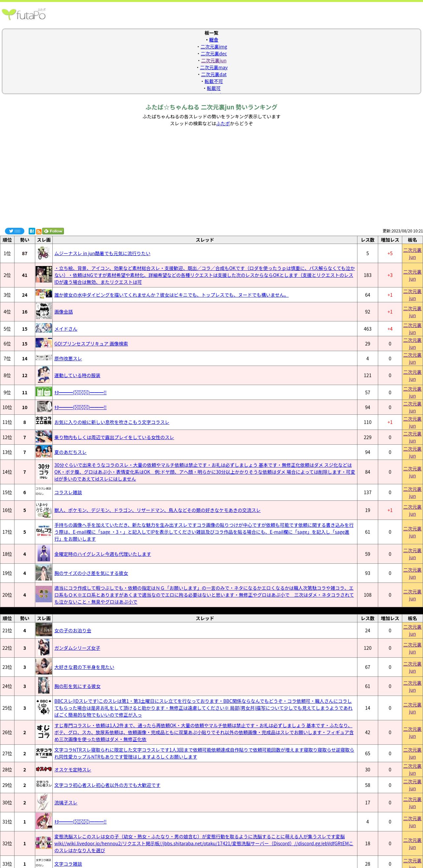Open the 乗り物内もしくは周辺 thread at rank 12
Screen dimensions: 423x868
(114, 437)
